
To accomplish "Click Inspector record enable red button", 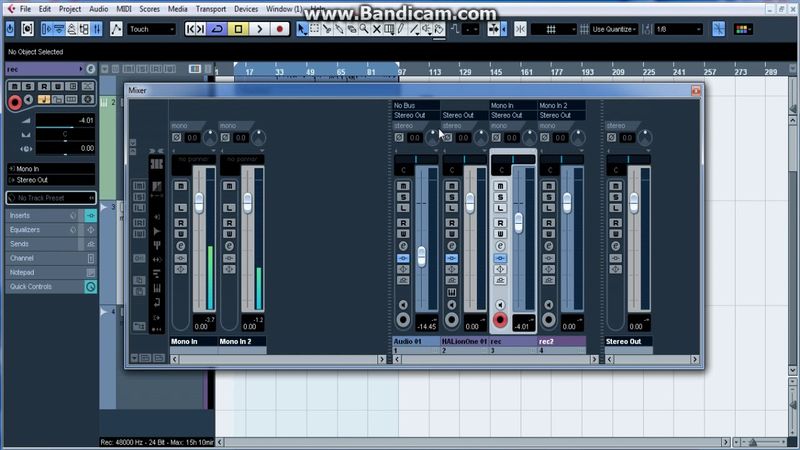I will click(x=14, y=103).
